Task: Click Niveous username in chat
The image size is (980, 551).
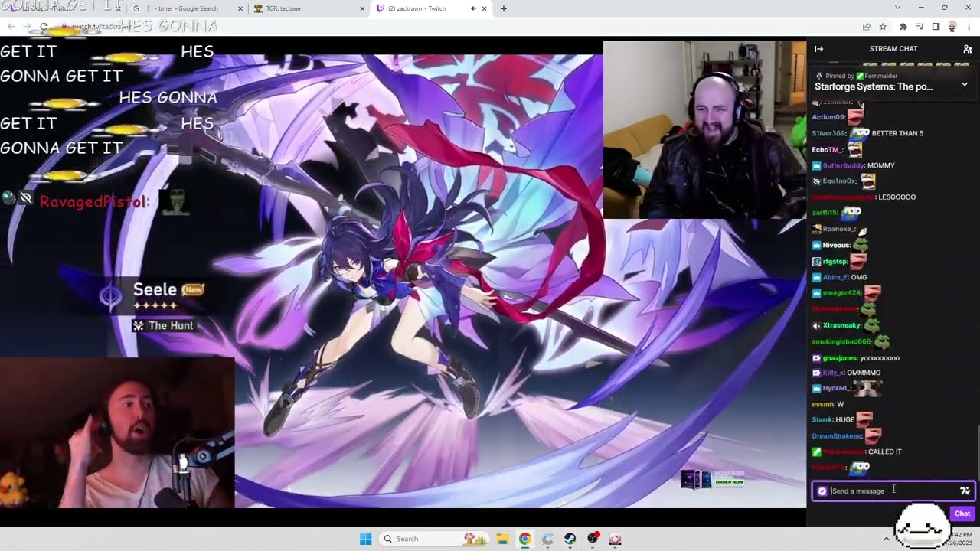Action: [836, 245]
